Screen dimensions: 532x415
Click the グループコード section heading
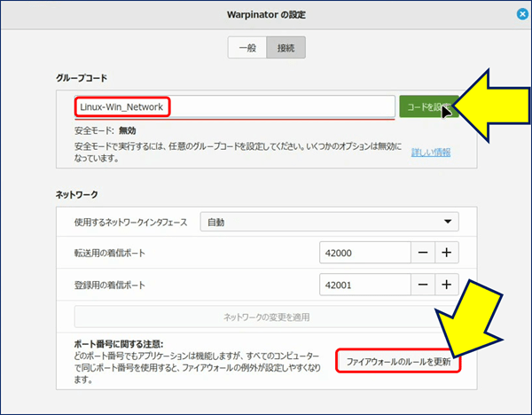(x=82, y=78)
